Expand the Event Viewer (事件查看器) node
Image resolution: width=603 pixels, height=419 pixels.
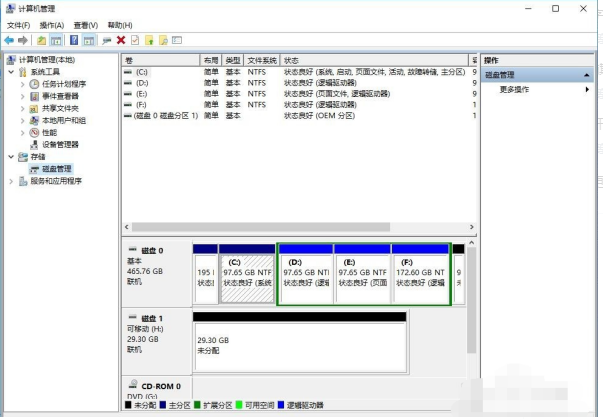[x=23, y=96]
